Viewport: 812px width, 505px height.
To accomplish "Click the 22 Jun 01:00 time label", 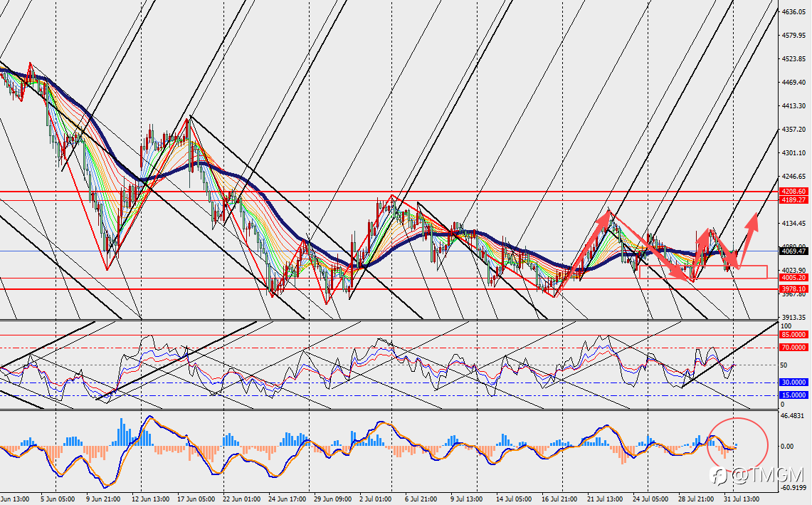I will tap(242, 499).
